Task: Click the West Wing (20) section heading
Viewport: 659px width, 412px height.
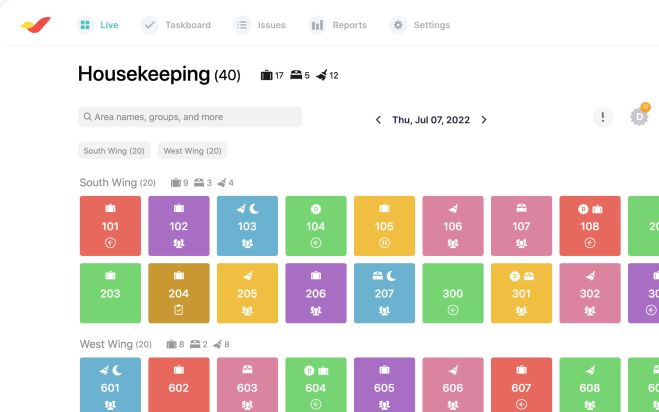Action: (116, 344)
